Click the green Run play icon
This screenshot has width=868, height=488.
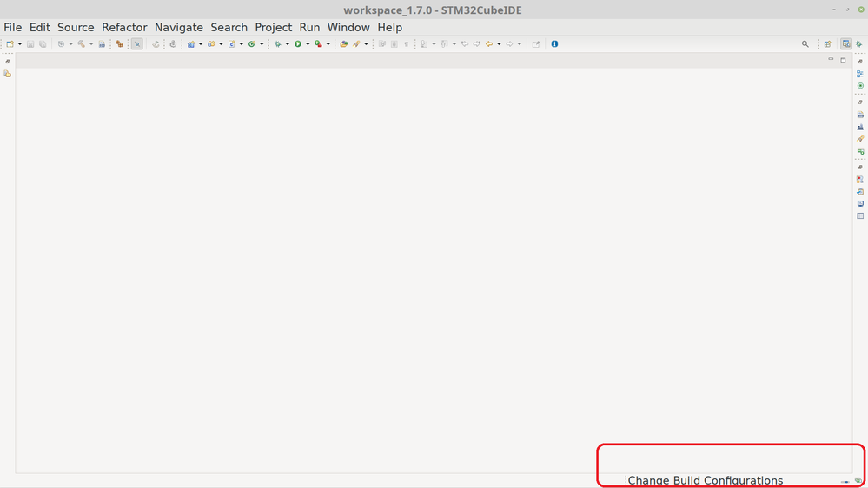(x=298, y=43)
